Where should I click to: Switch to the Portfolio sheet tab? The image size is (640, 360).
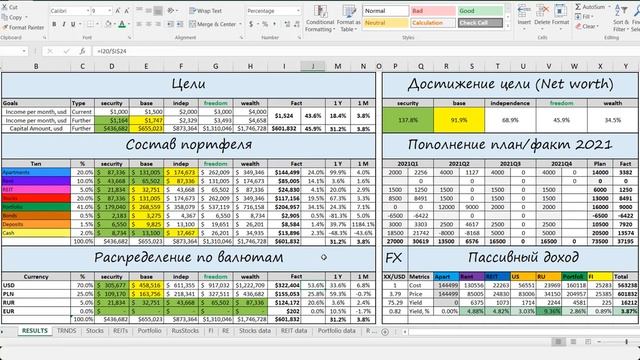(149, 331)
